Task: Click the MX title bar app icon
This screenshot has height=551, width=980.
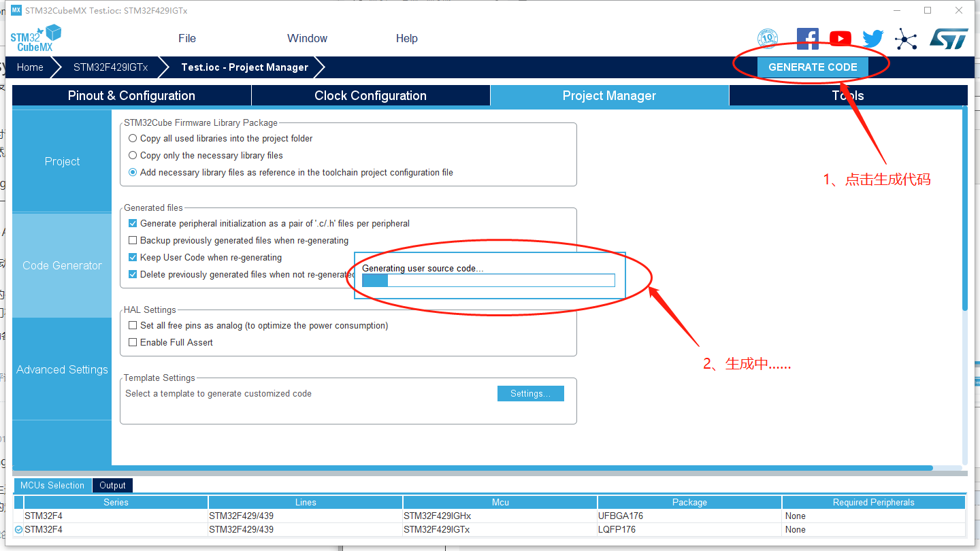Action: (16, 10)
